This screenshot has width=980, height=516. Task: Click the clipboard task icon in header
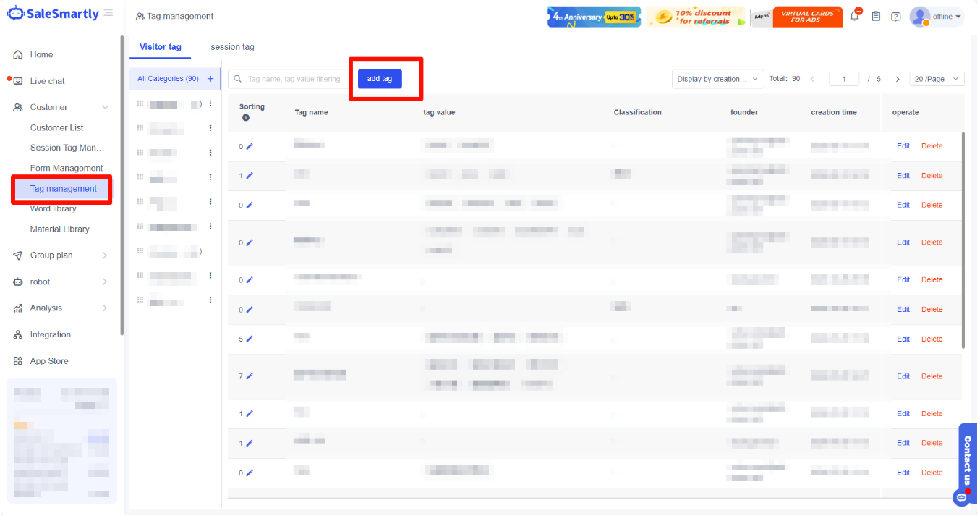(x=876, y=17)
